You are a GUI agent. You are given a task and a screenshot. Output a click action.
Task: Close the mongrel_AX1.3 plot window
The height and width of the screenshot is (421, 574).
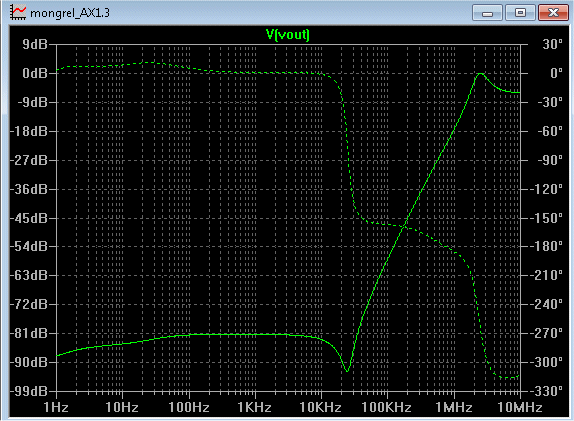pos(553,13)
